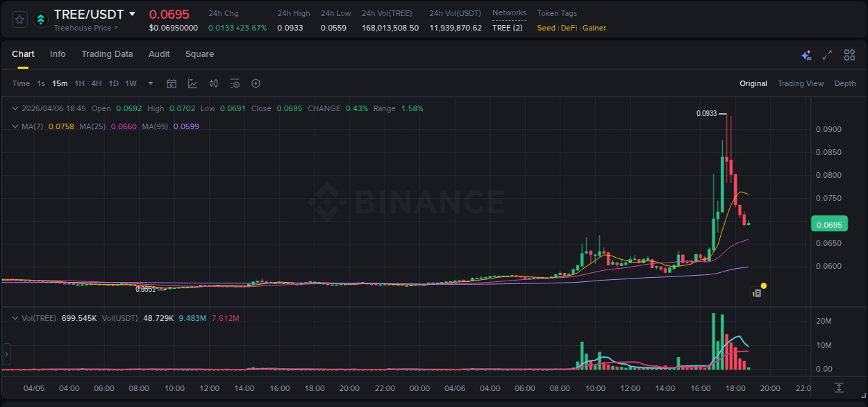This screenshot has width=868, height=407.
Task: Open the Info tab
Action: point(58,54)
